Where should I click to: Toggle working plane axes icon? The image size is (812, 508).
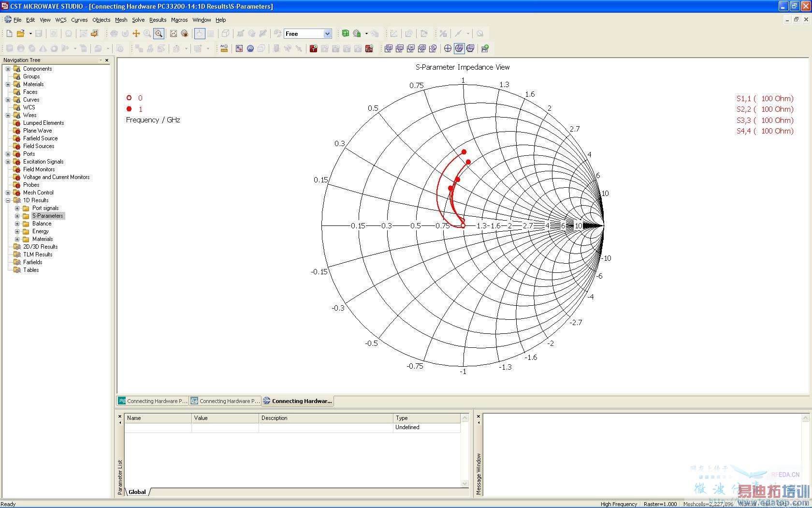[x=199, y=33]
